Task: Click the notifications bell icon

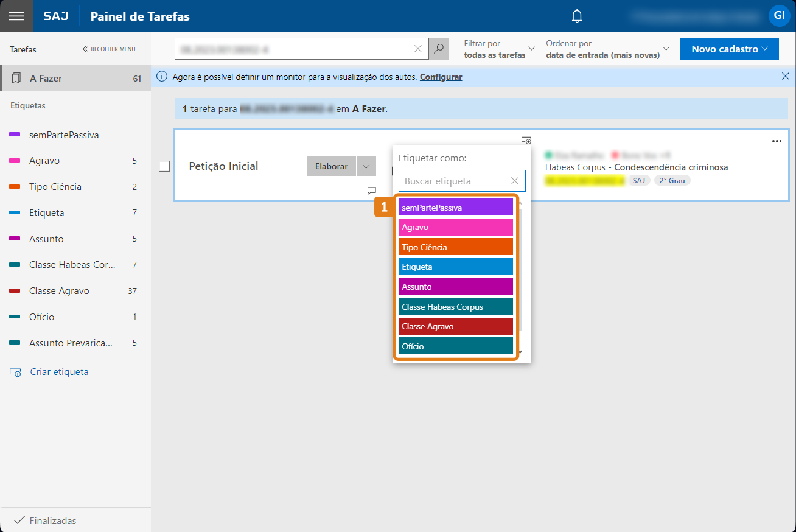Action: tap(577, 16)
